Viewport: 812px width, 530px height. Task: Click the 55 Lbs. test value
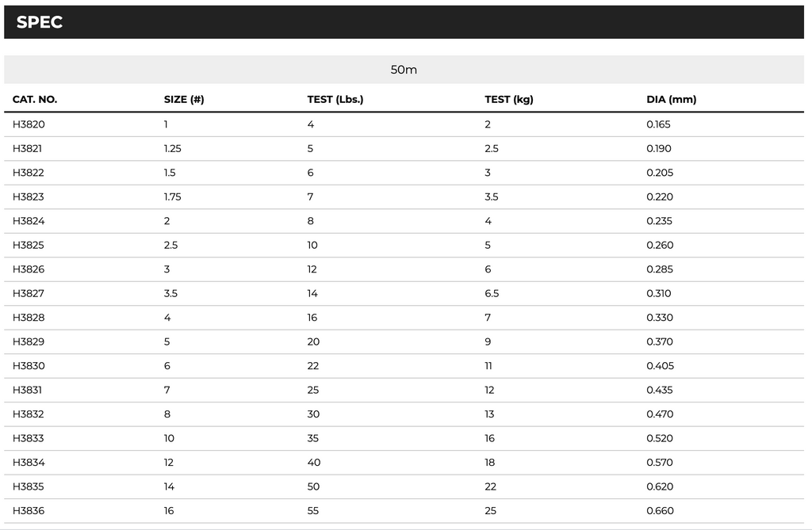pos(313,511)
